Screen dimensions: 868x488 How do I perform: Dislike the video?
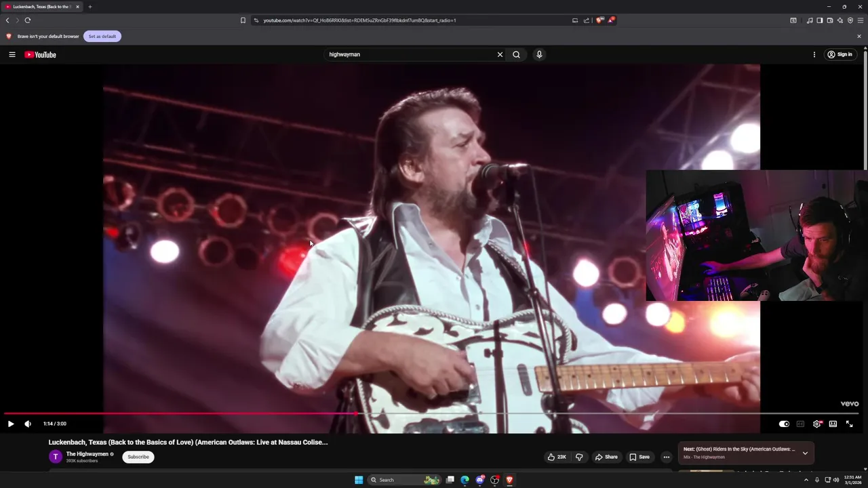[579, 457]
